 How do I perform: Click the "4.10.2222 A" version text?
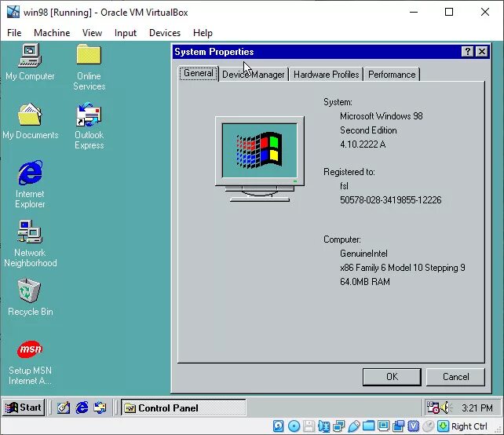point(363,144)
